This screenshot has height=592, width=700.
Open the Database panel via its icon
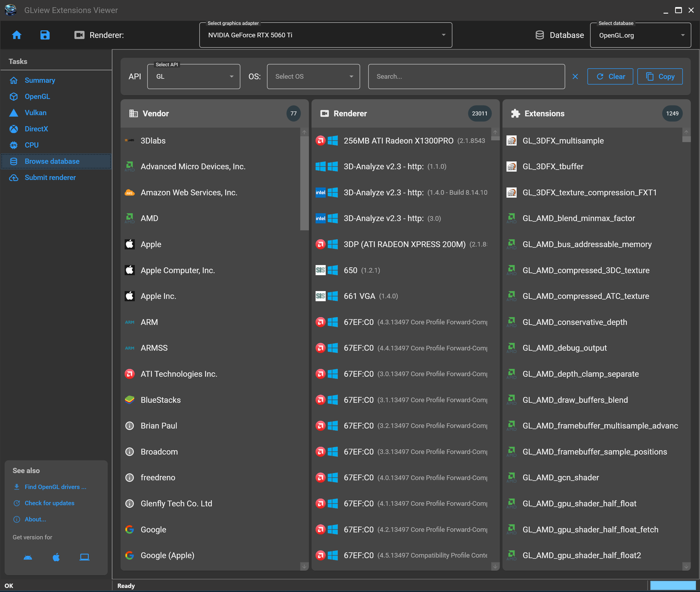(x=539, y=35)
